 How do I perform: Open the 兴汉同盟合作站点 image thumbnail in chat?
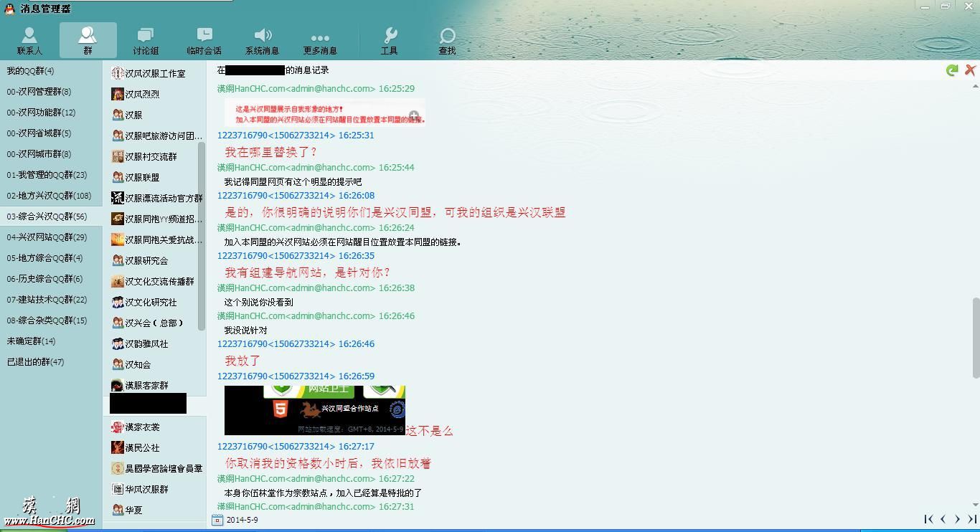(x=315, y=410)
